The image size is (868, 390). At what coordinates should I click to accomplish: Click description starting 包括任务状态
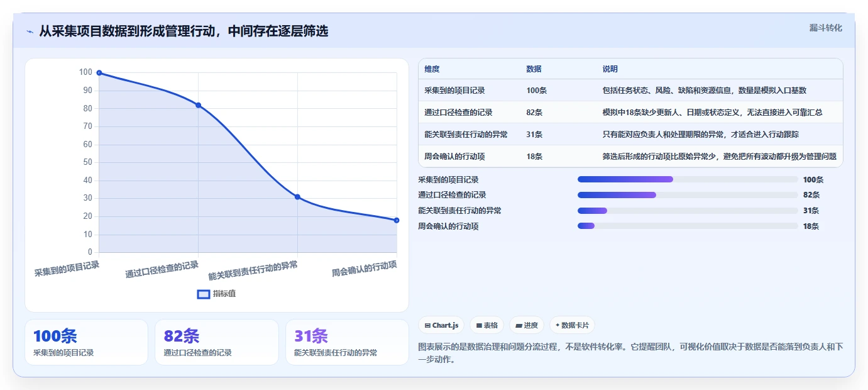point(704,91)
